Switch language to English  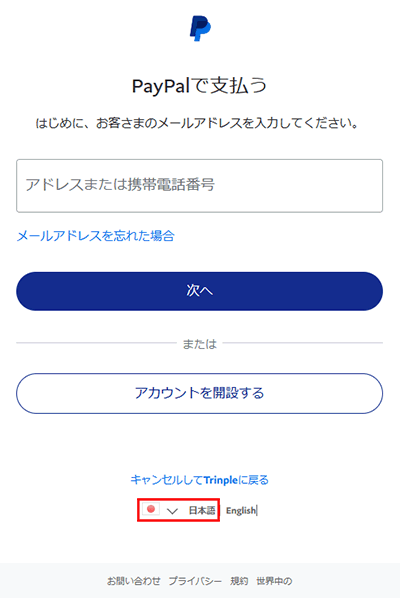point(241,510)
